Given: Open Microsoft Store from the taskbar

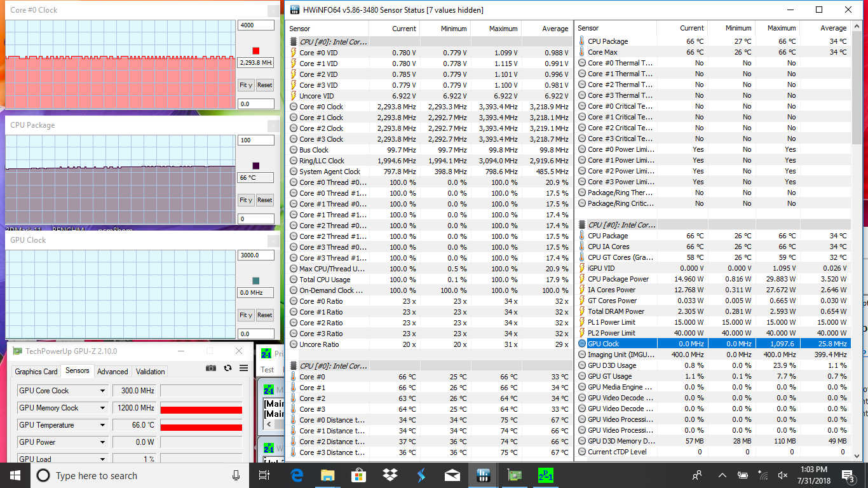Looking at the screenshot, I should [x=358, y=475].
